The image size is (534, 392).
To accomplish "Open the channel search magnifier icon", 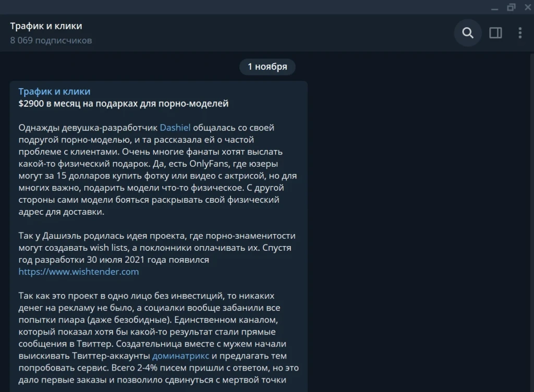I will tap(468, 33).
